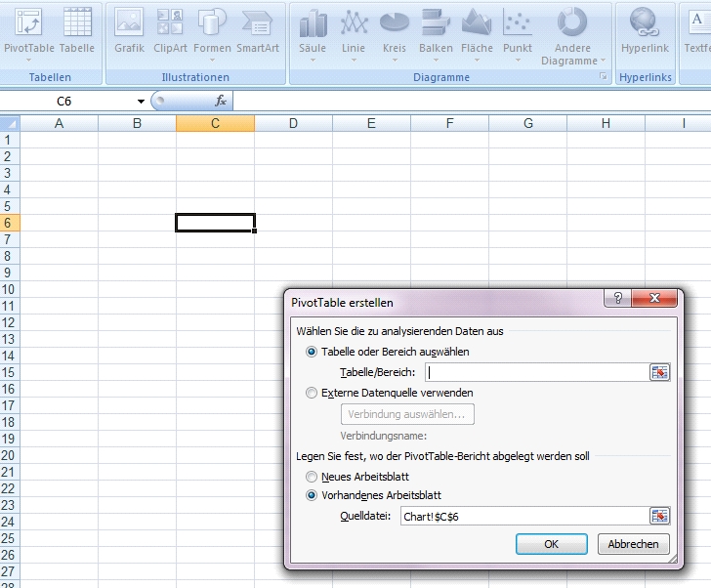The width and height of the screenshot is (711, 588).
Task: Click into the Tabelle/Bereich input field
Action: click(x=535, y=372)
